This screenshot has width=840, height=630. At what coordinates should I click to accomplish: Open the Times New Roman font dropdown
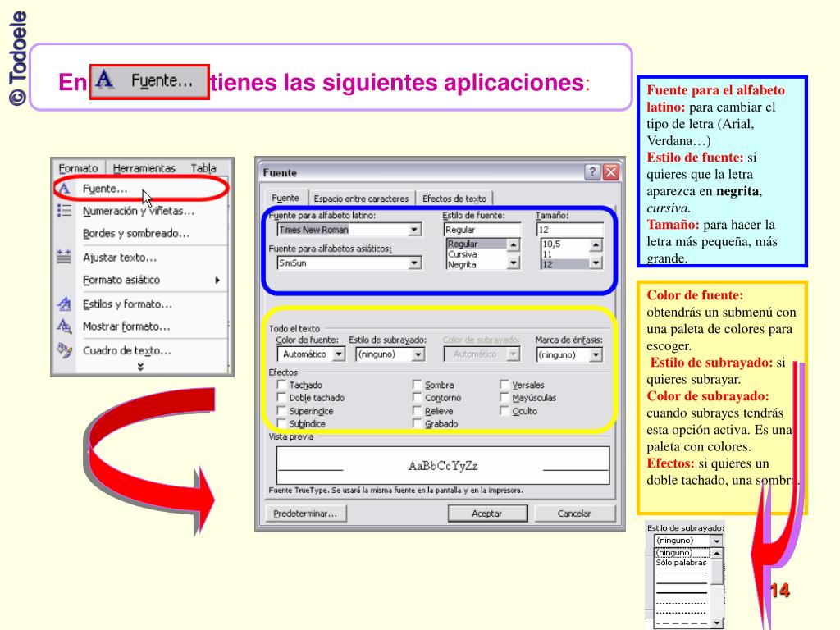(414, 230)
